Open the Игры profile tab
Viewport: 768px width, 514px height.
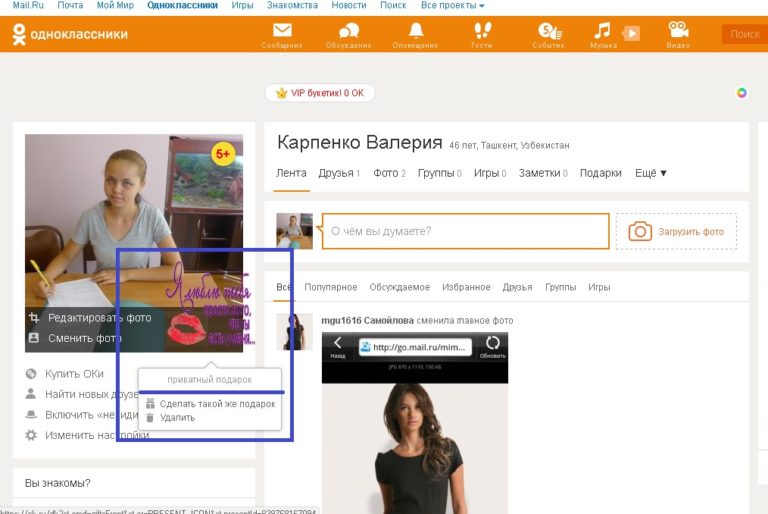[x=490, y=173]
